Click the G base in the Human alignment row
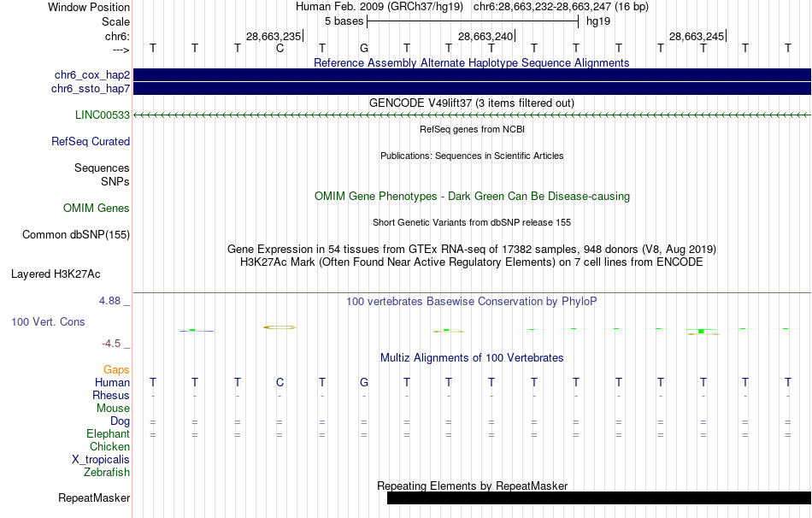812x518 pixels. [364, 382]
